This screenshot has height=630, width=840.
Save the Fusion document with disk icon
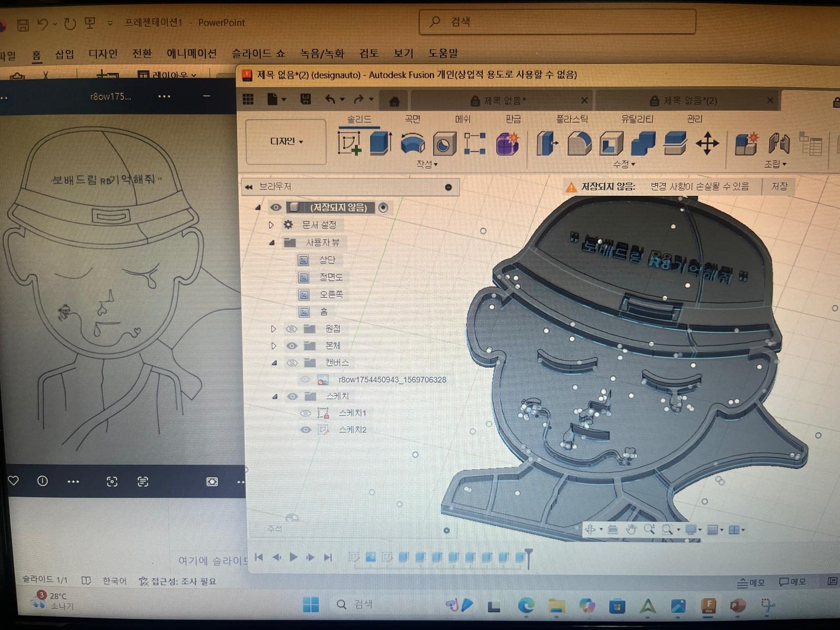pos(306,99)
